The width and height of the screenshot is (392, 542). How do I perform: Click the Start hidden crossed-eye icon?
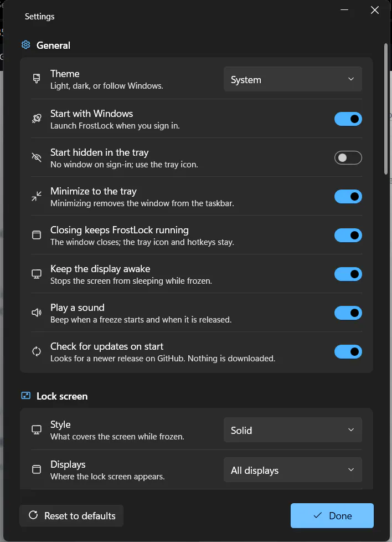coord(36,157)
